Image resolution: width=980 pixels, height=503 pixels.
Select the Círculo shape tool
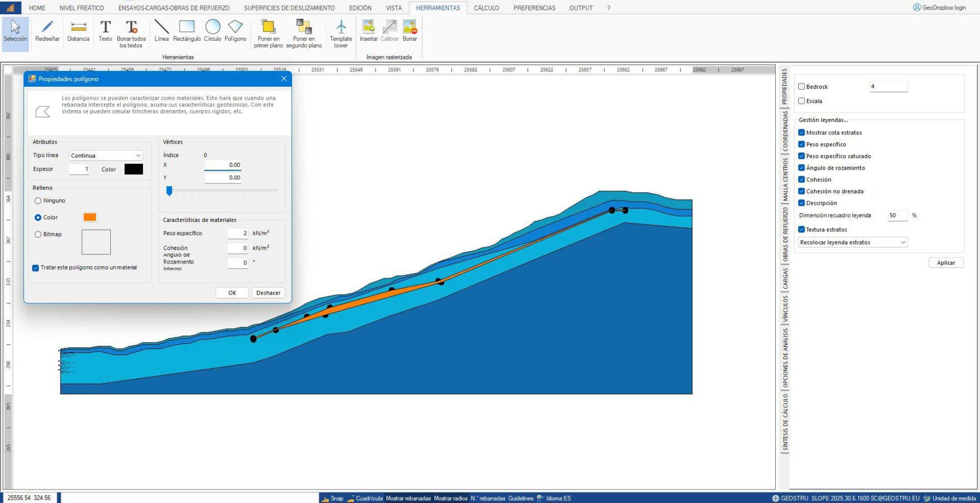[212, 31]
